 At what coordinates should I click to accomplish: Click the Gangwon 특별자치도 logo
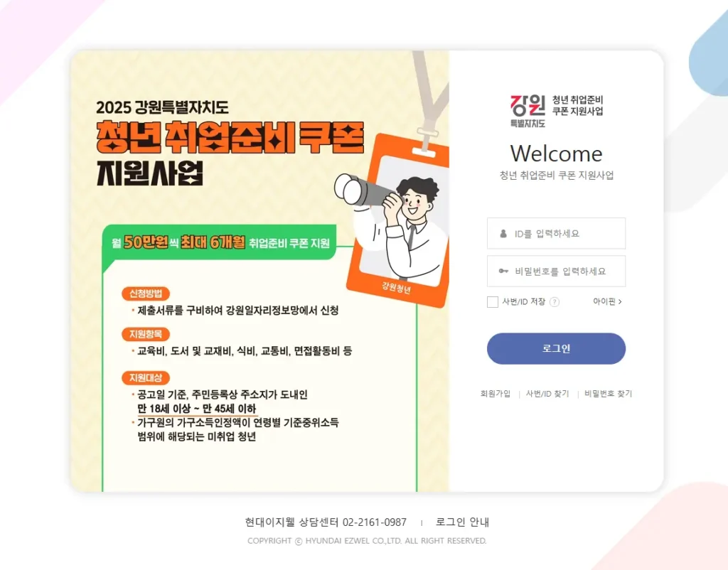[528, 111]
